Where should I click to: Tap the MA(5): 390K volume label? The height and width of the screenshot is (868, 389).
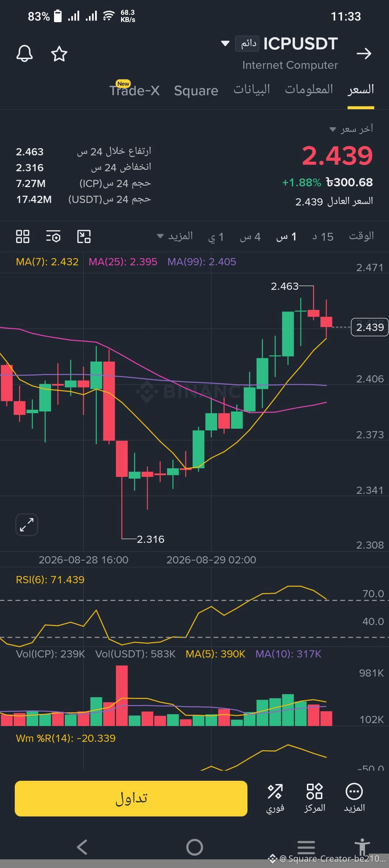[x=215, y=654]
